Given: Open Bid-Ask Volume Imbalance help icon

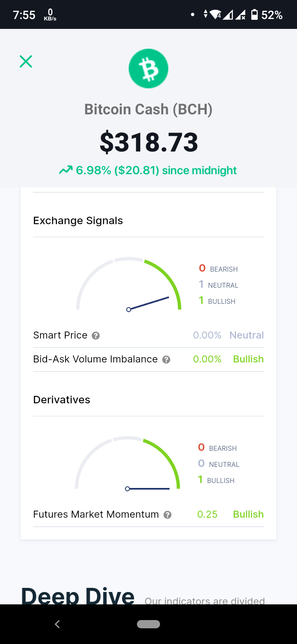Looking at the screenshot, I should pos(166,360).
